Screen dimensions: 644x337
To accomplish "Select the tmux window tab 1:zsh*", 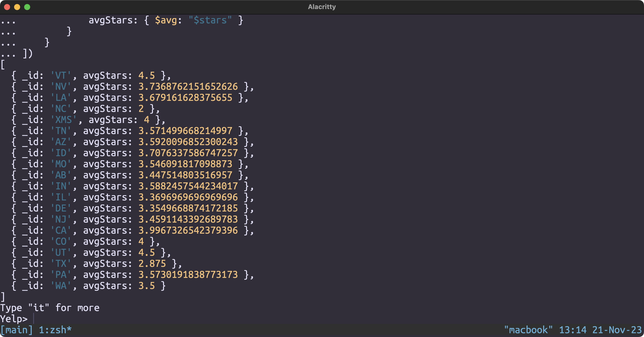I will click(x=55, y=330).
